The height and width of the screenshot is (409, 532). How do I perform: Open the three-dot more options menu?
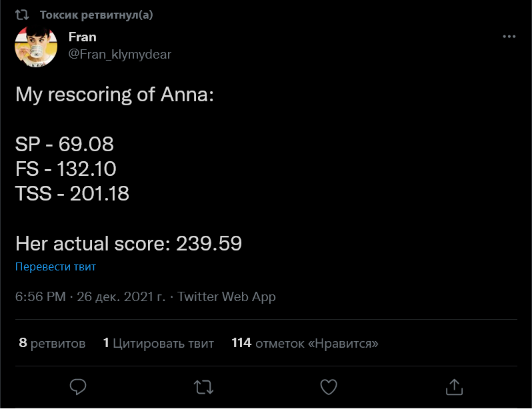[x=509, y=37]
